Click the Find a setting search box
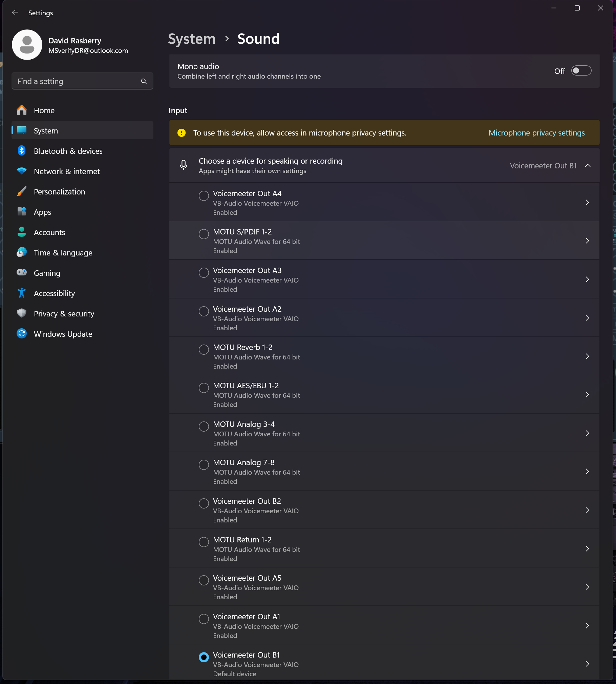 pyautogui.click(x=76, y=81)
